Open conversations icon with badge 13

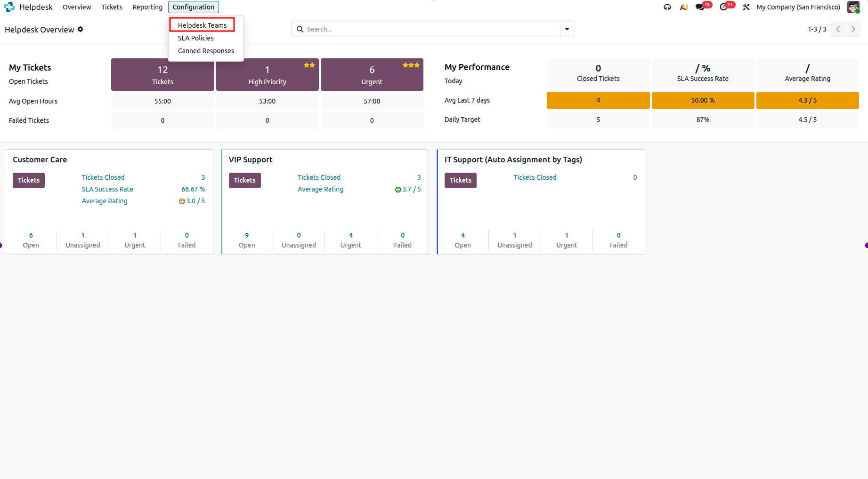[700, 7]
